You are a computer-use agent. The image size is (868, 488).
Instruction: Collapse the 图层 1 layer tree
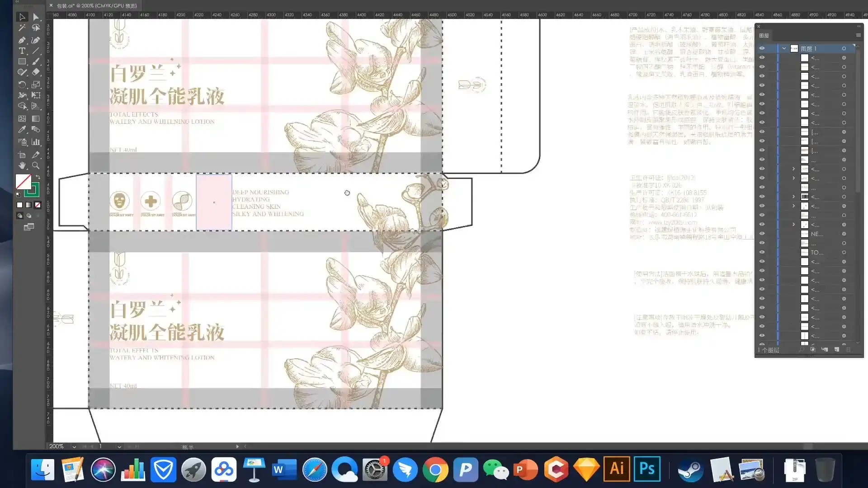[x=784, y=48]
